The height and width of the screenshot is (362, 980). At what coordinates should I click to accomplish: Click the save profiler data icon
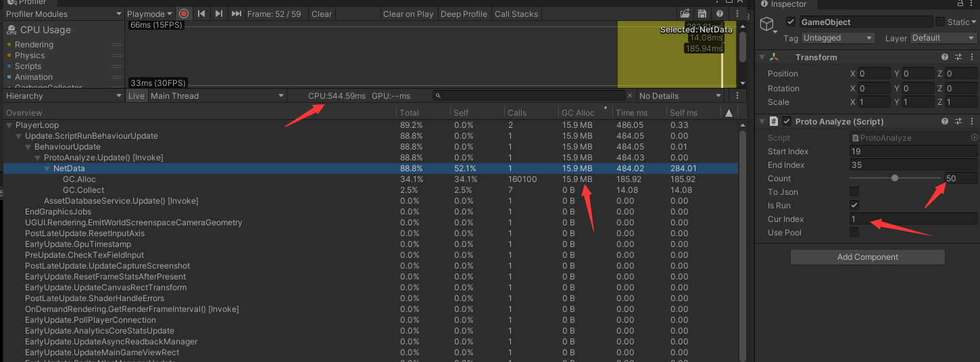(702, 14)
